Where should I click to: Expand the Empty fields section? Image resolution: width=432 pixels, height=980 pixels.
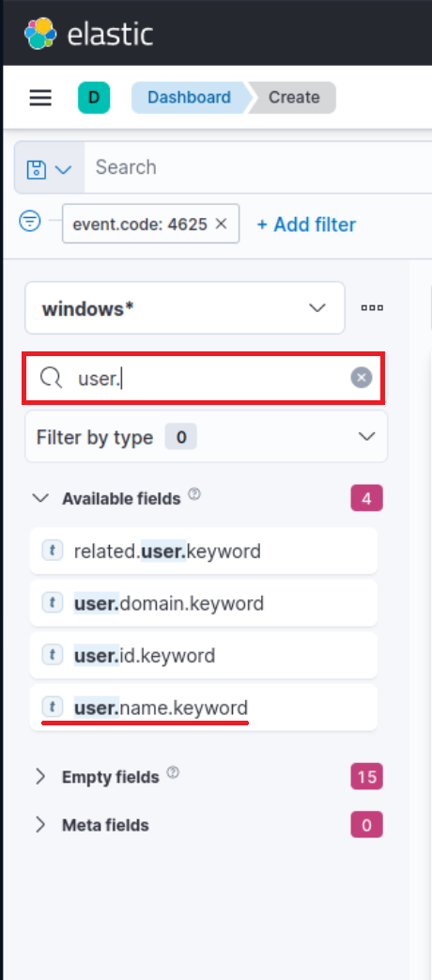(40, 777)
